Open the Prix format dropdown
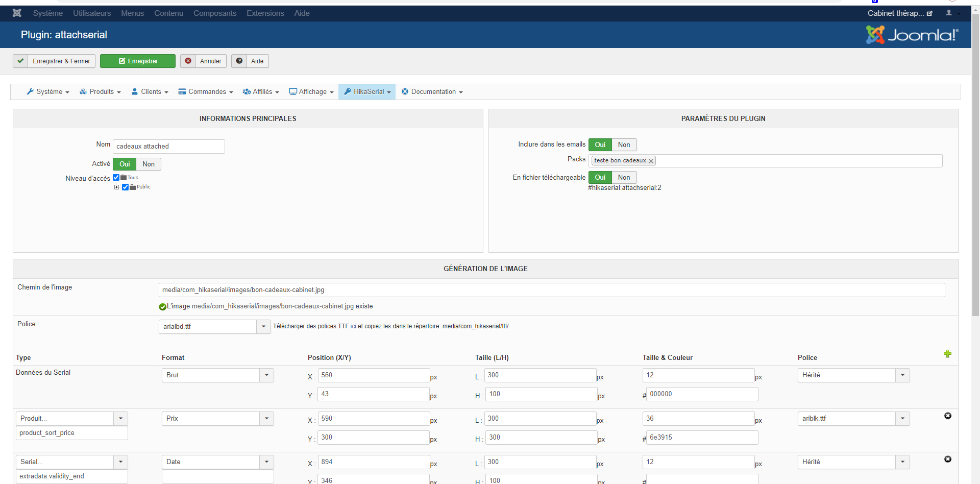Screen dimensions: 980x484 point(266,419)
